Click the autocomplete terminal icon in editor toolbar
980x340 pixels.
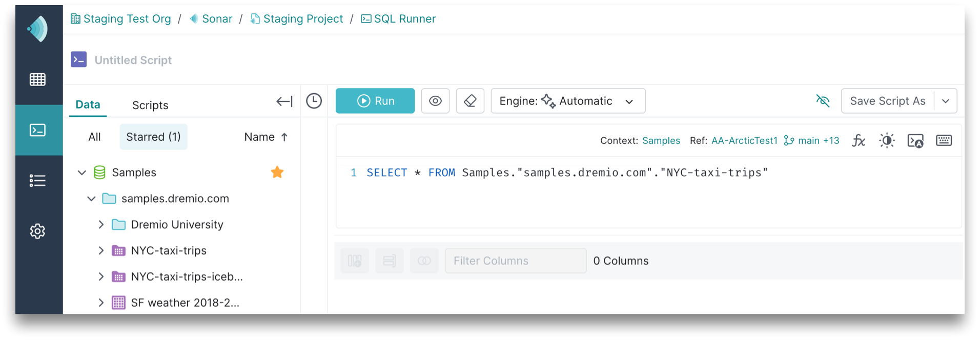tap(915, 140)
